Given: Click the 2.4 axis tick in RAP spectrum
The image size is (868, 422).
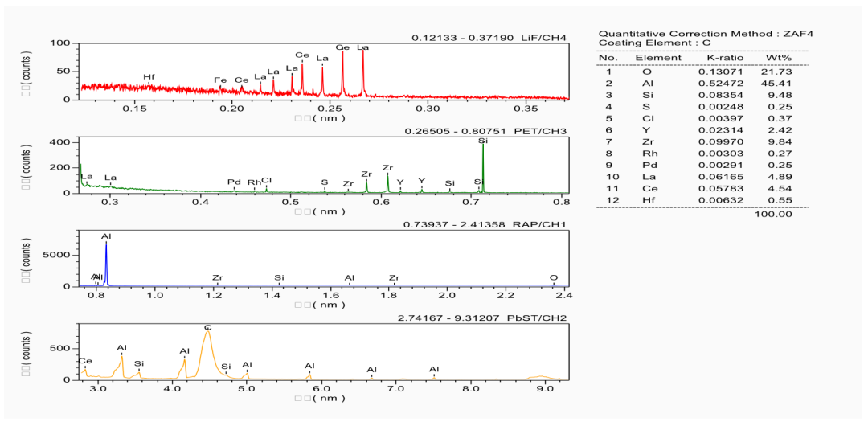Looking at the screenshot, I should (564, 296).
